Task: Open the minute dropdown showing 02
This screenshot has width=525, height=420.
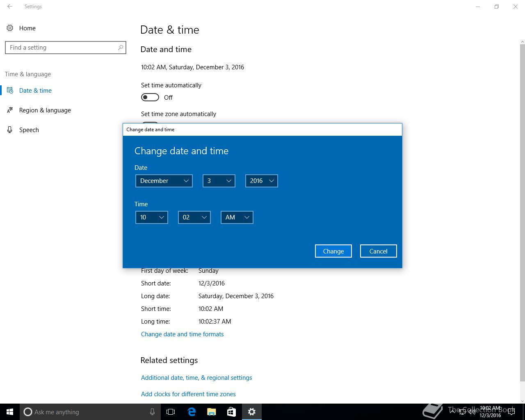Action: [x=194, y=217]
